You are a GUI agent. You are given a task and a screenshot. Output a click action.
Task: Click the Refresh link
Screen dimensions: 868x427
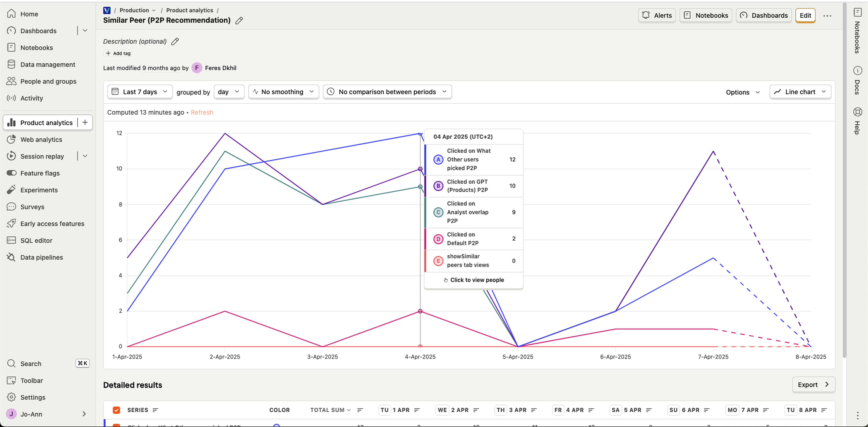[x=202, y=113]
